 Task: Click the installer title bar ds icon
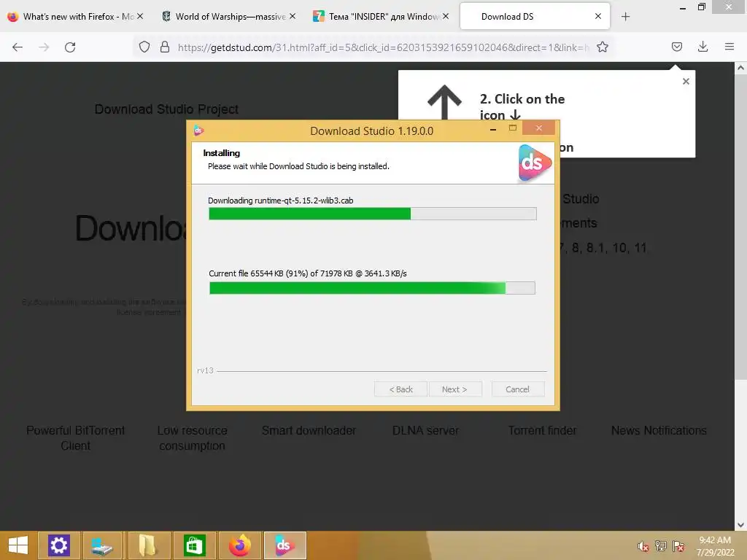tap(198, 131)
